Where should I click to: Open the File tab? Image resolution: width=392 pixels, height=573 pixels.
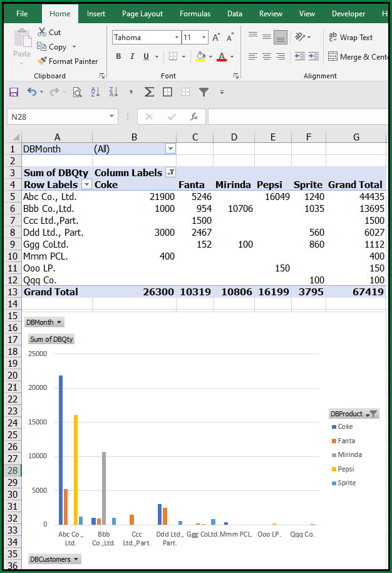(x=22, y=14)
